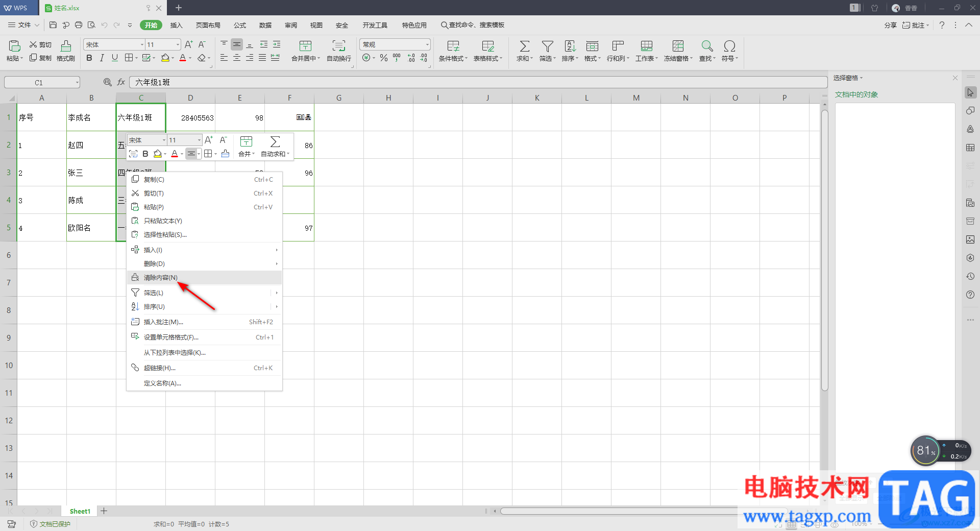Screen dimensions: 980x531
Task: Open the 插入 ribbon tab
Action: click(176, 25)
